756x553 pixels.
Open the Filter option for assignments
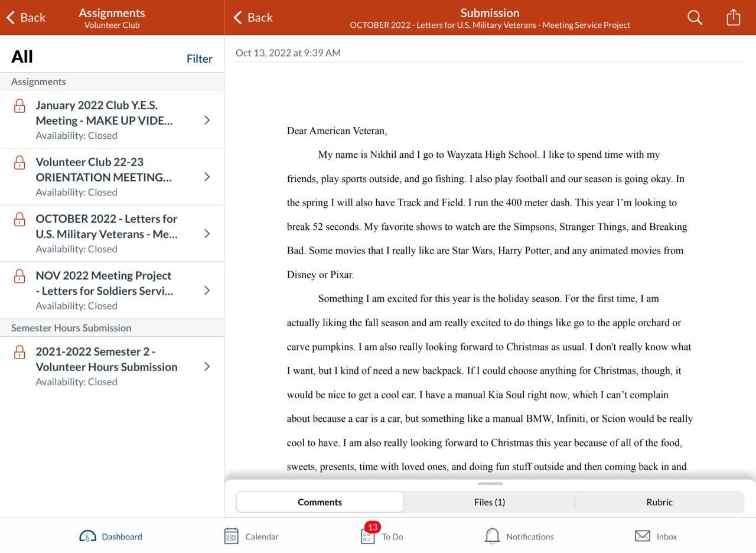tap(200, 58)
